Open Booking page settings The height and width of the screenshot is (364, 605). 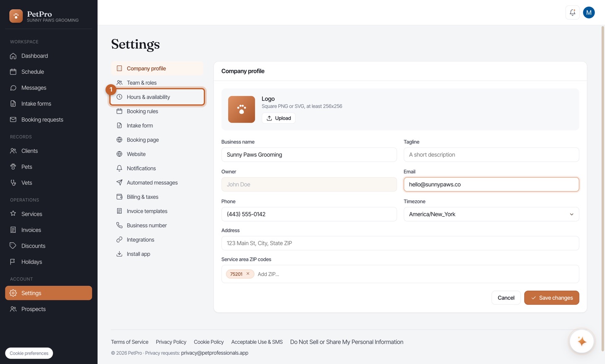[157, 140]
